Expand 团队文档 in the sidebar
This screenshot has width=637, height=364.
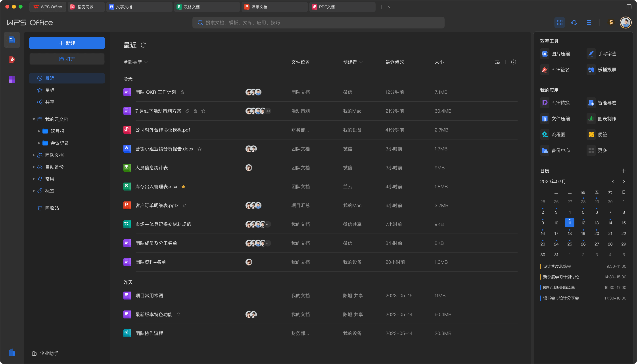point(34,155)
